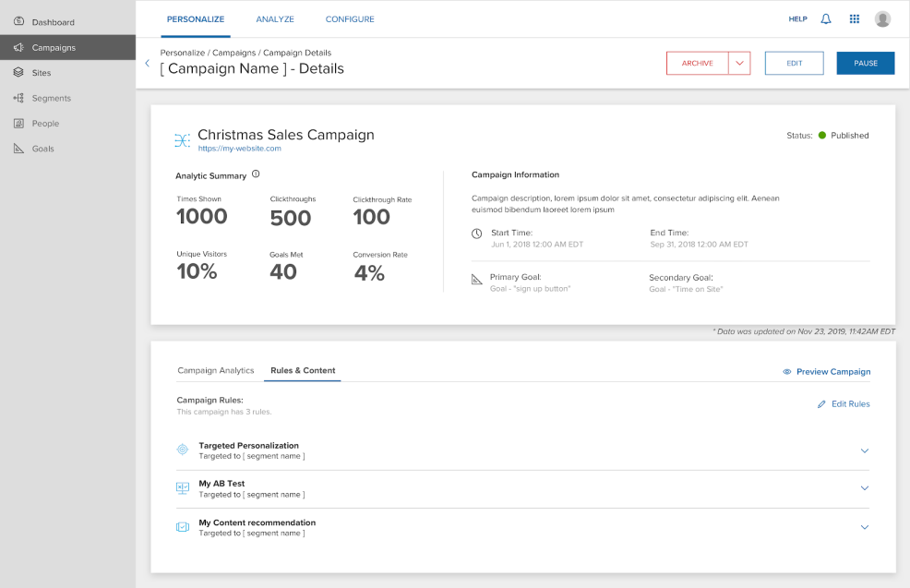
Task: Expand the Targeted Personalization rule
Action: pyautogui.click(x=865, y=450)
